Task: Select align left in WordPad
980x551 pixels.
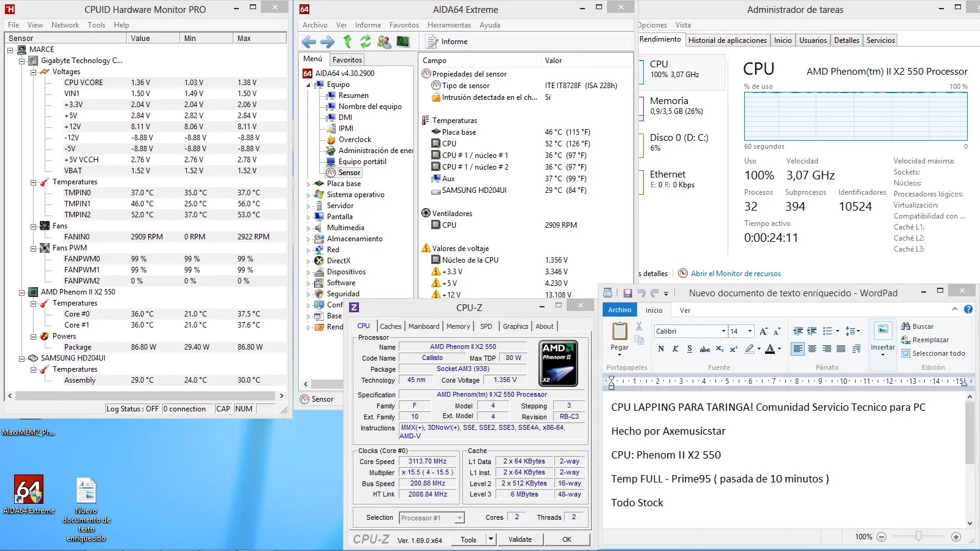Action: tap(798, 349)
